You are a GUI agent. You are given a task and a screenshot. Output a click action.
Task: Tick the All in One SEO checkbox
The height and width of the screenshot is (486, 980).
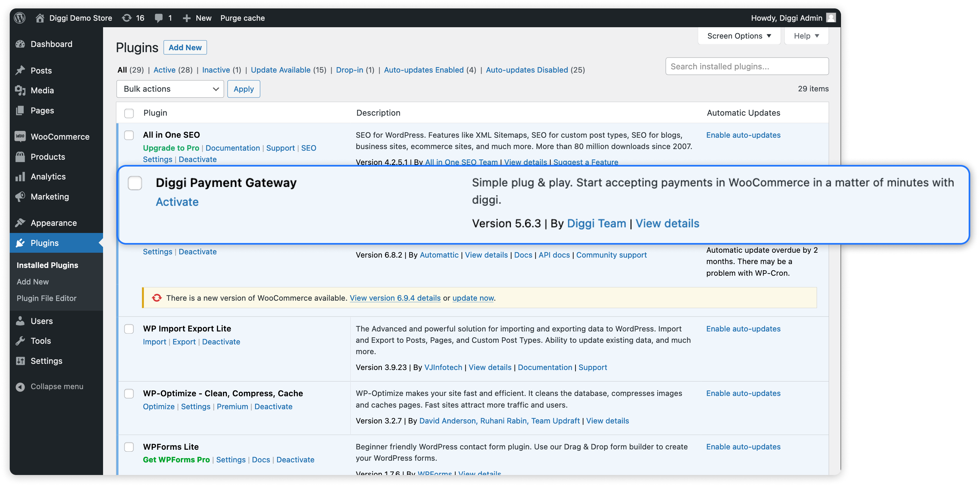tap(129, 135)
